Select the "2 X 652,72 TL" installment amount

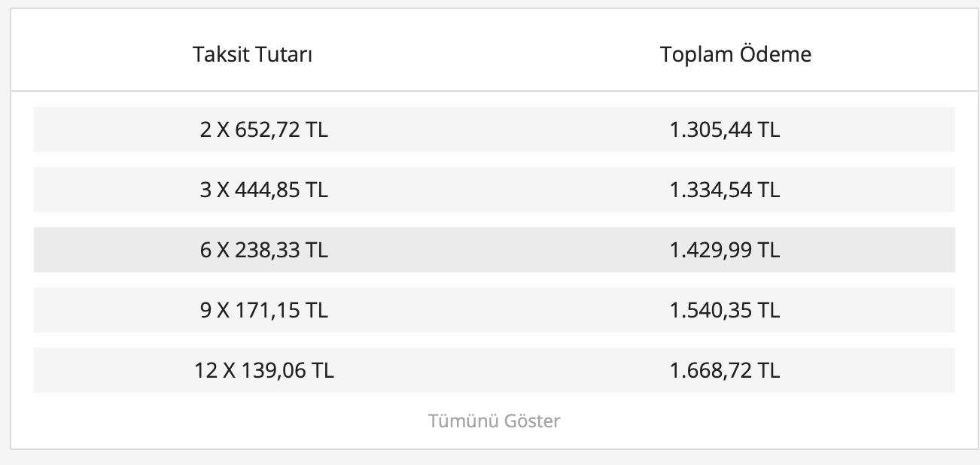[264, 129]
